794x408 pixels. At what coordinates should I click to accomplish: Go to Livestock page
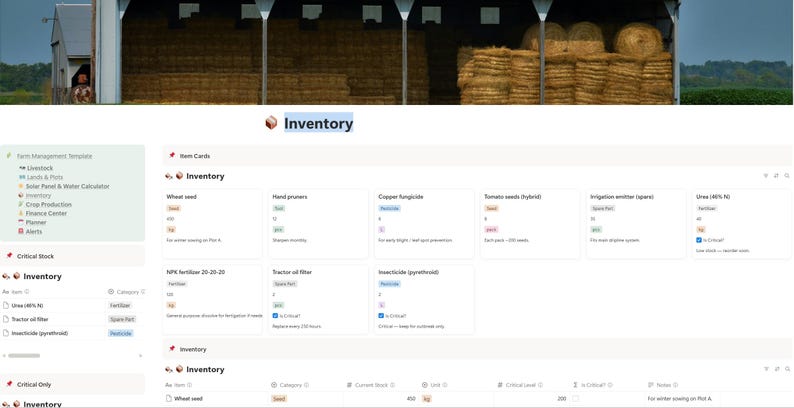point(40,168)
